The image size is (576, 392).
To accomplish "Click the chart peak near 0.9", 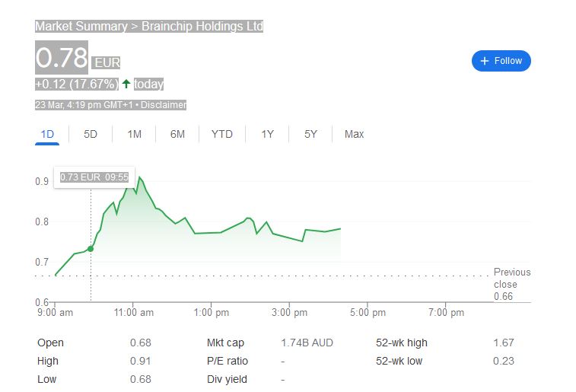I will point(139,177).
